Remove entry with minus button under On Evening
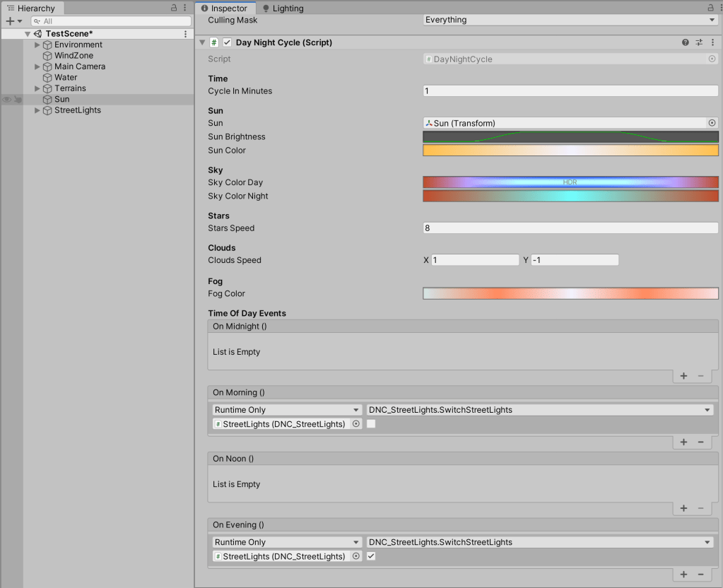723x588 pixels. click(700, 575)
